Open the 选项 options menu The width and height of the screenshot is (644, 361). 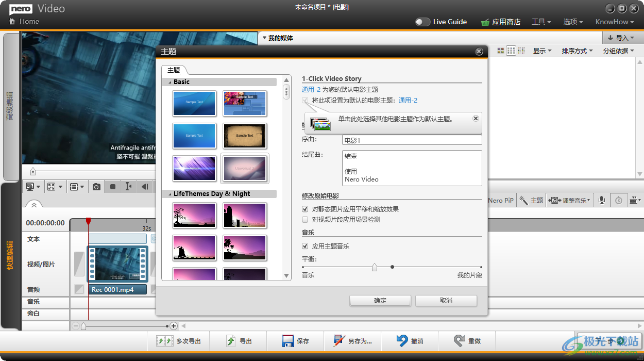pos(573,22)
